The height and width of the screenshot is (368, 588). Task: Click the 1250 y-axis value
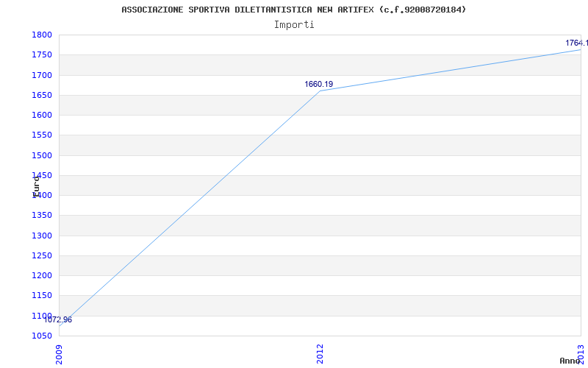pos(42,255)
